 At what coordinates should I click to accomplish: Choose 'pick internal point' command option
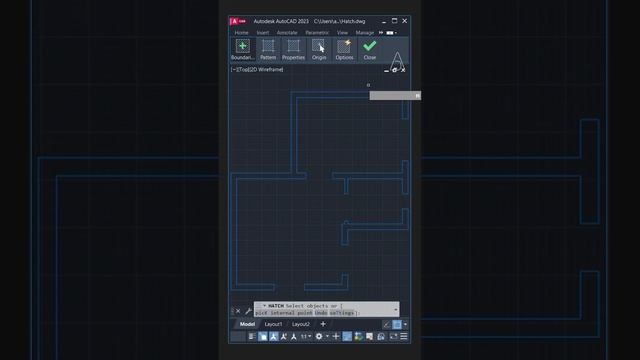click(284, 313)
